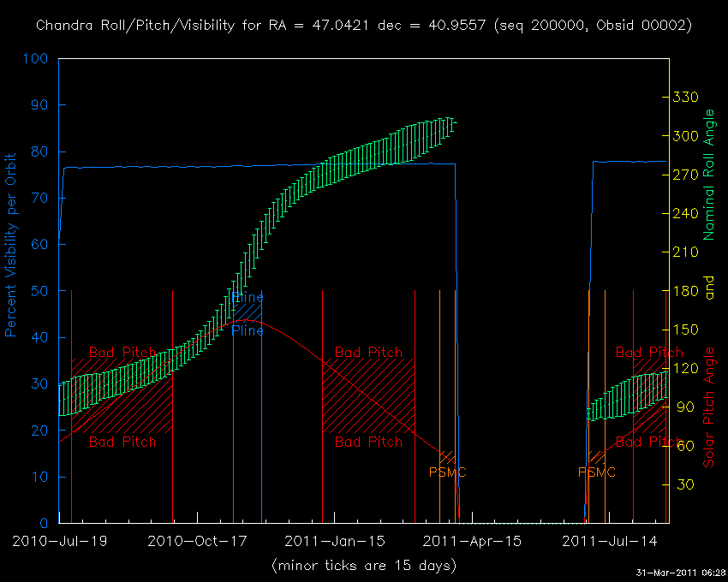Viewport: 728px width, 582px height.
Task: Click the rightmost orange 'PSMC' label
Action: (x=597, y=472)
